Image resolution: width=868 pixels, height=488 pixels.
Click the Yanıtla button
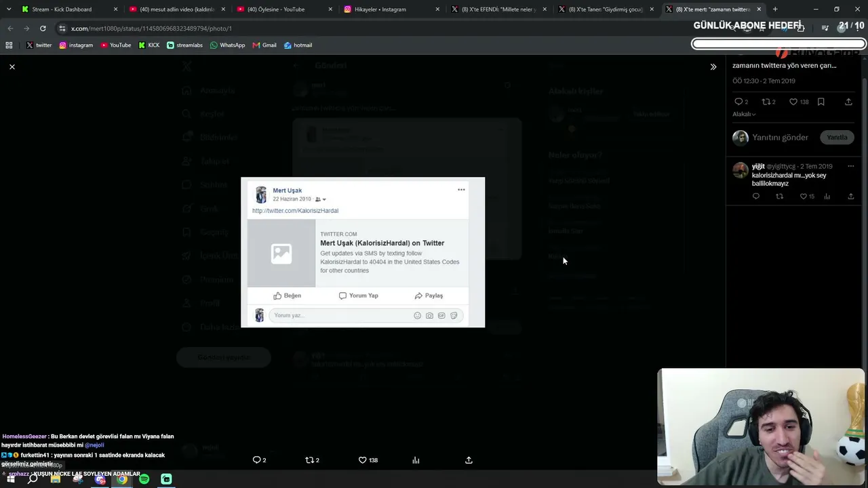pyautogui.click(x=837, y=137)
